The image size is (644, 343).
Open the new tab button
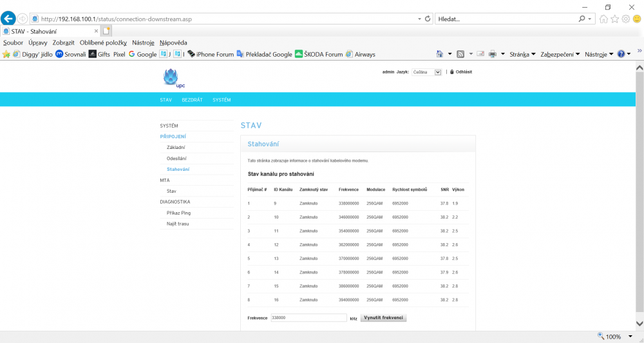point(106,31)
